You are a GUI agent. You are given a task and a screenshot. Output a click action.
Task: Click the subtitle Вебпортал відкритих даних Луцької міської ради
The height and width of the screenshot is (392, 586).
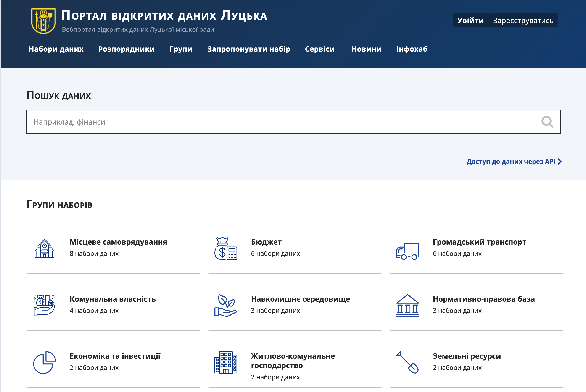[x=138, y=29]
